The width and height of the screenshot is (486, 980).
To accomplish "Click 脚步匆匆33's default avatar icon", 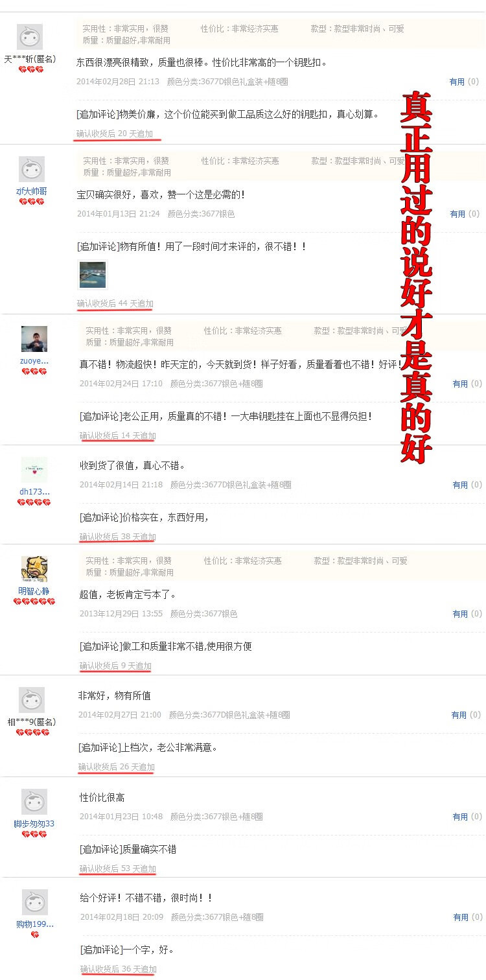I will pos(34,802).
